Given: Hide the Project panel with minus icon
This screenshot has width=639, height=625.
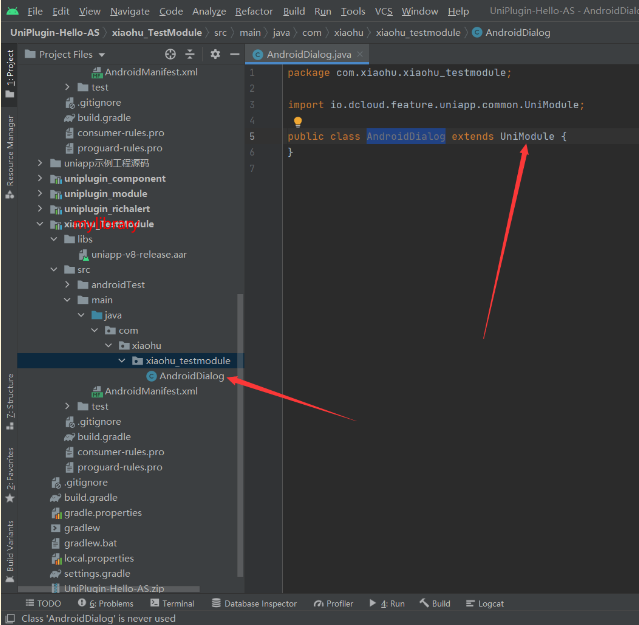Looking at the screenshot, I should tap(234, 54).
